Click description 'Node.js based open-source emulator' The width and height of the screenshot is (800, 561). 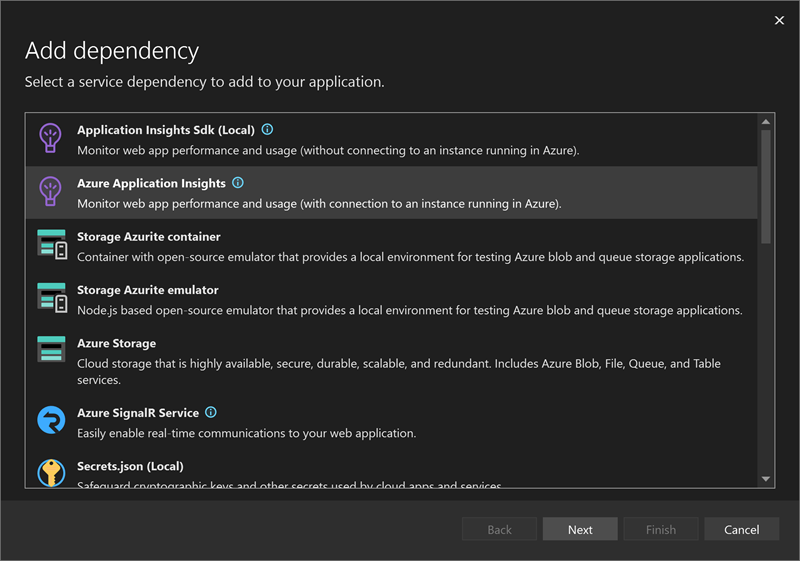[x=410, y=310]
